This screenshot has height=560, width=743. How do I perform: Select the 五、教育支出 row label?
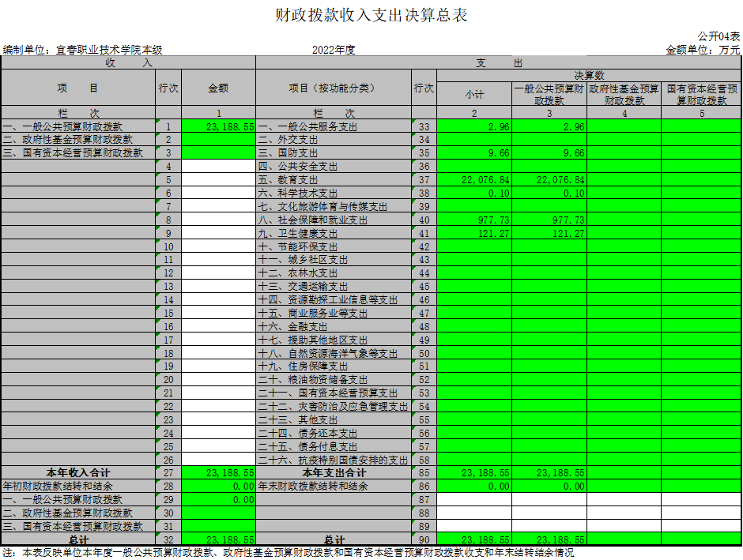[288, 180]
